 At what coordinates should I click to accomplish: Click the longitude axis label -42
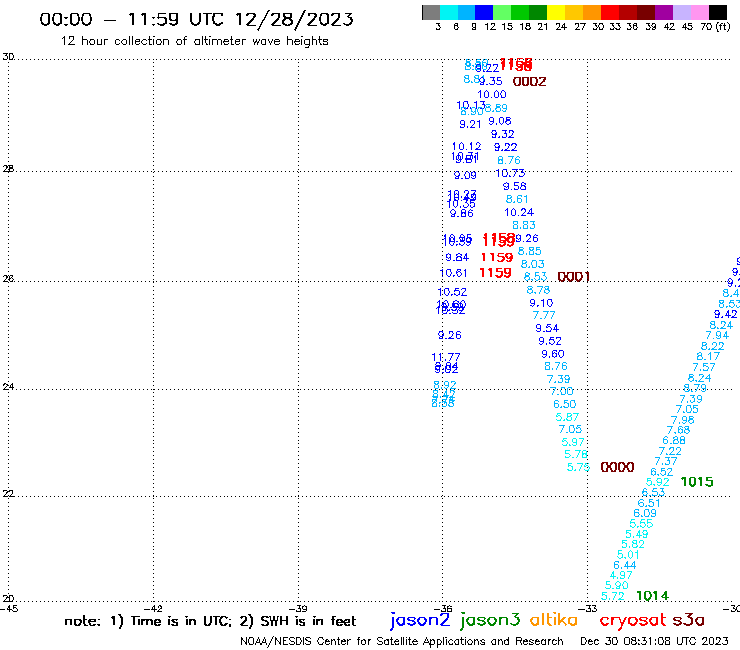point(154,608)
